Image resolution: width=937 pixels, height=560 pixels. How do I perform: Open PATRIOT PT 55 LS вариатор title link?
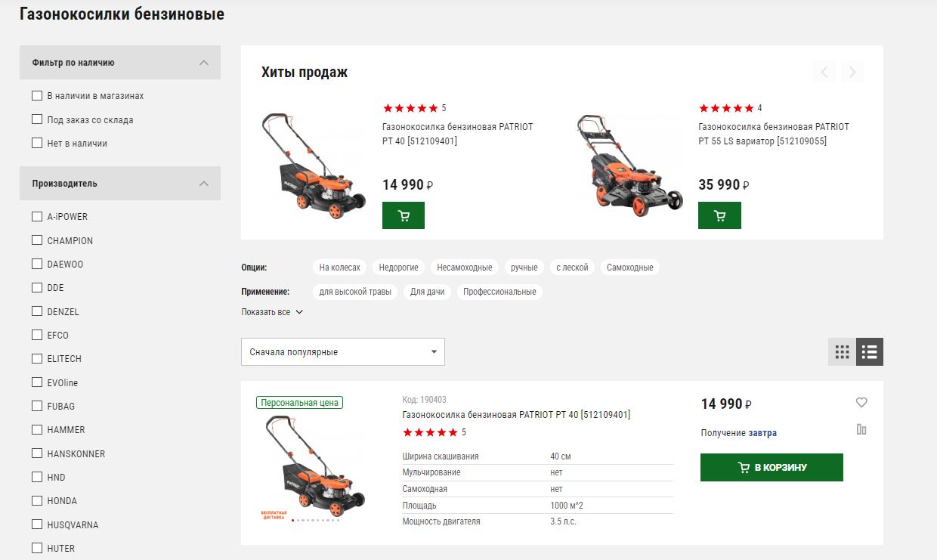click(774, 134)
